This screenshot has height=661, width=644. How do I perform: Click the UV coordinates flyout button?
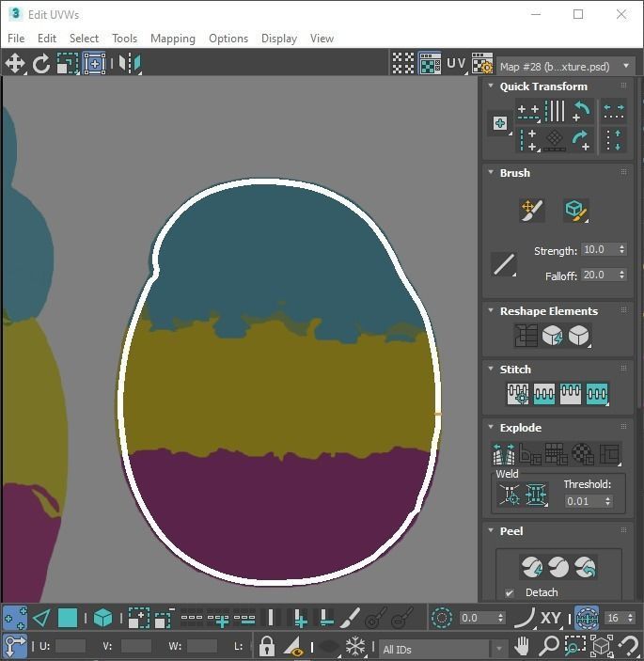456,63
